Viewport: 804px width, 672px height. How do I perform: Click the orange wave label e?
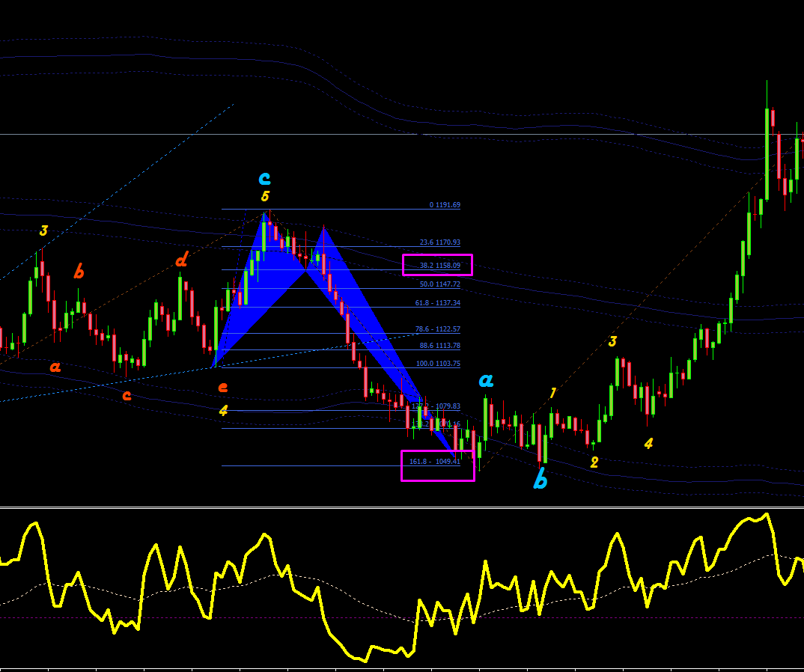[222, 387]
